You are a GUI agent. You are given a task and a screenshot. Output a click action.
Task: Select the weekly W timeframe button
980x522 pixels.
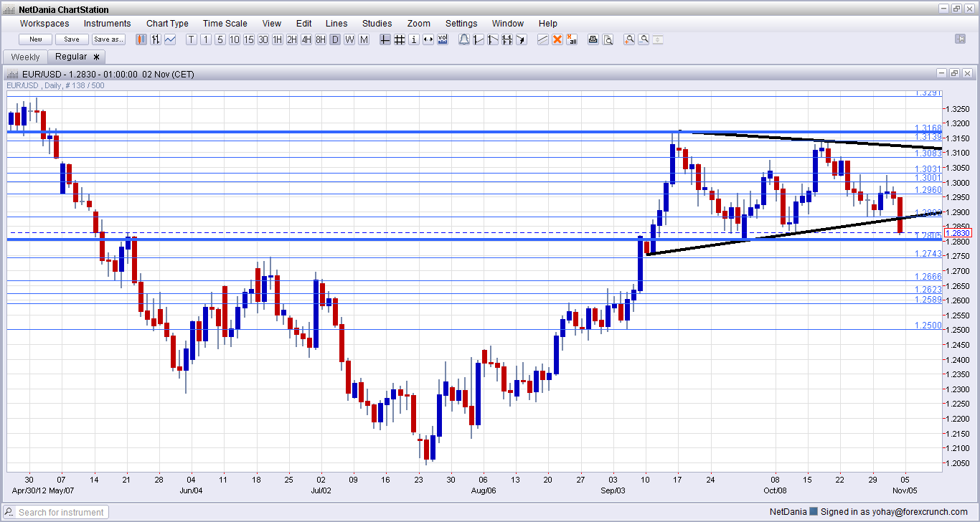point(349,39)
